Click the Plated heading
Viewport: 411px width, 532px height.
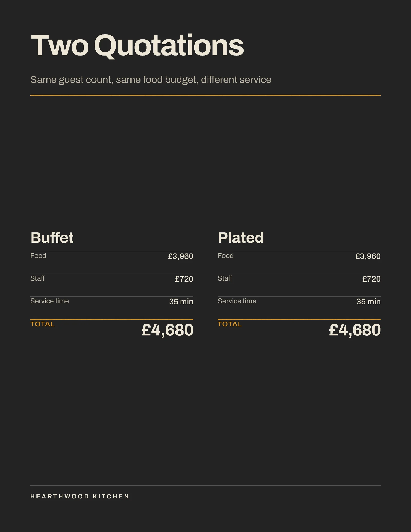pos(240,238)
